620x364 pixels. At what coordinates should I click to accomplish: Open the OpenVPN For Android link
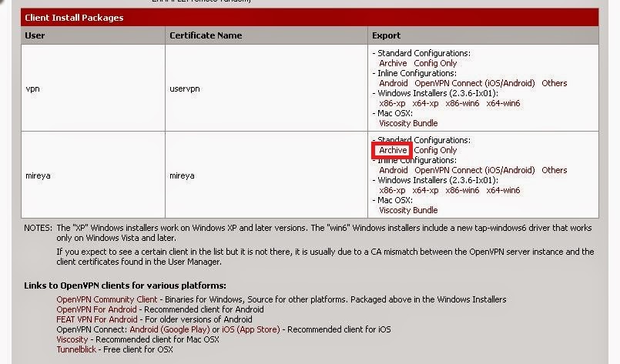click(x=96, y=309)
